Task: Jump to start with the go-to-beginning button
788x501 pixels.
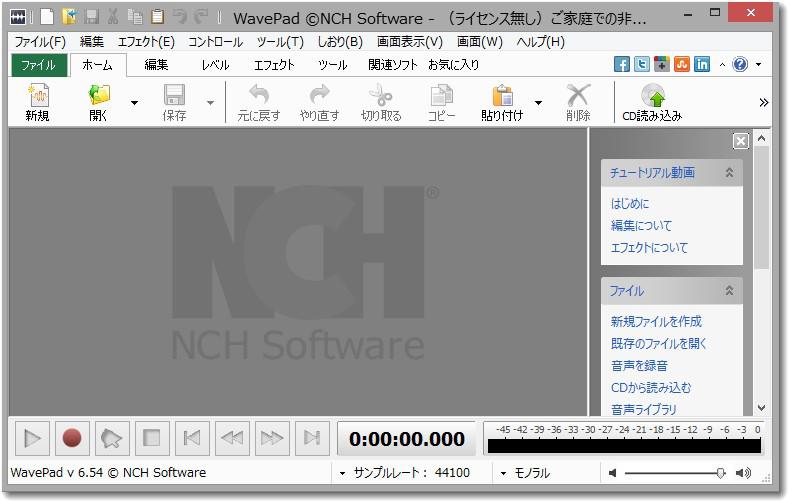Action: point(192,439)
